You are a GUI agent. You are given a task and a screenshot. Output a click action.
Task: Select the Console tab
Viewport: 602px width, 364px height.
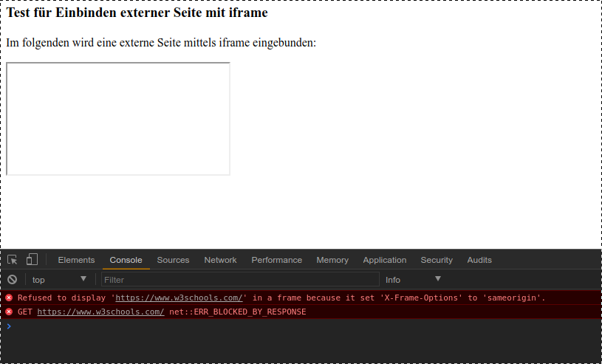(126, 260)
